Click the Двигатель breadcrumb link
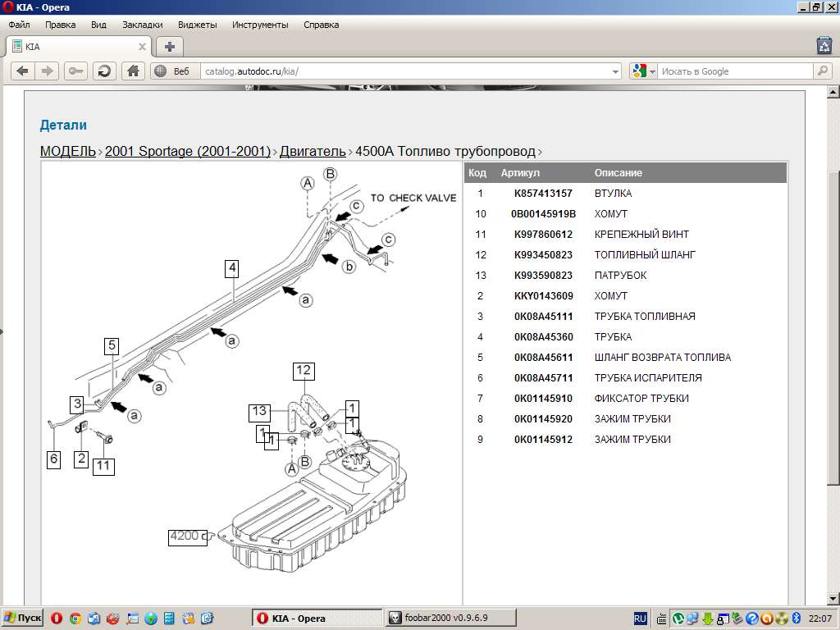The height and width of the screenshot is (630, 840). click(x=313, y=151)
